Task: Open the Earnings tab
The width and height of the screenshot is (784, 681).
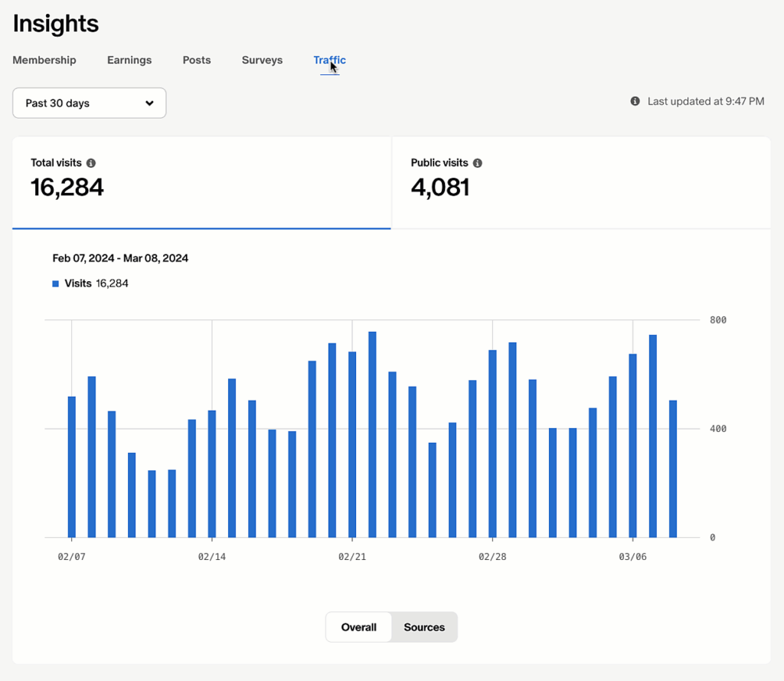Action: tap(129, 60)
